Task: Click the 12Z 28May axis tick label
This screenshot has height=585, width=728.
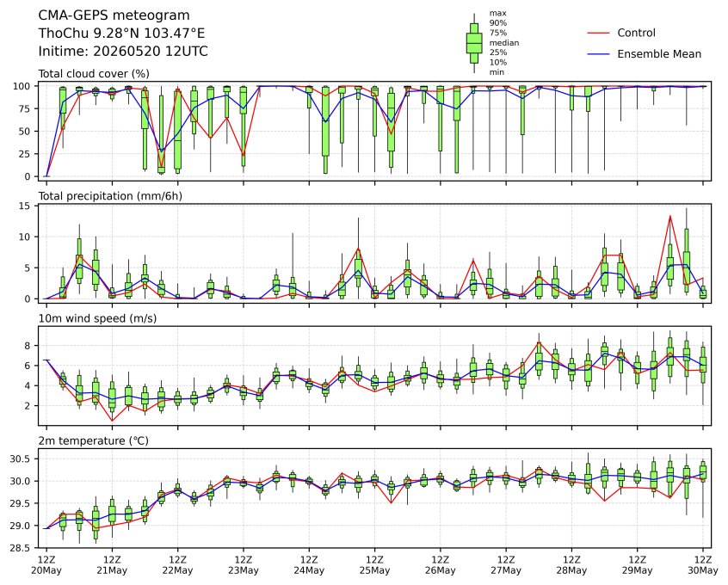Action: click(x=571, y=564)
